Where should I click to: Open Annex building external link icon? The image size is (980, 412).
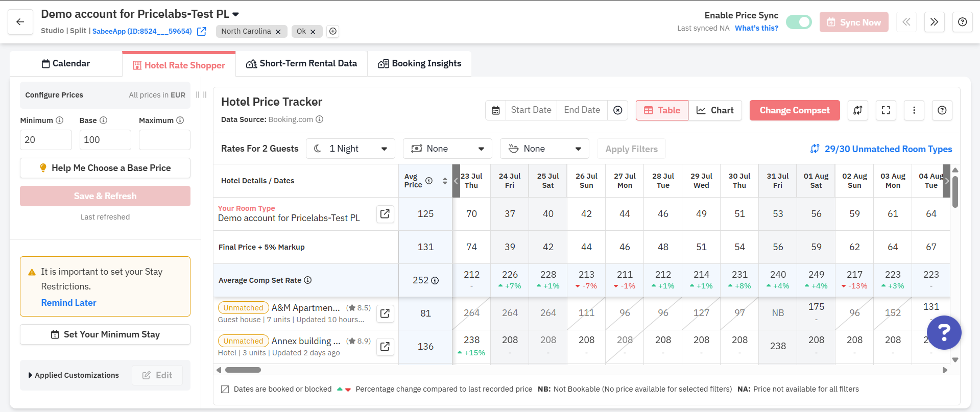click(x=385, y=347)
